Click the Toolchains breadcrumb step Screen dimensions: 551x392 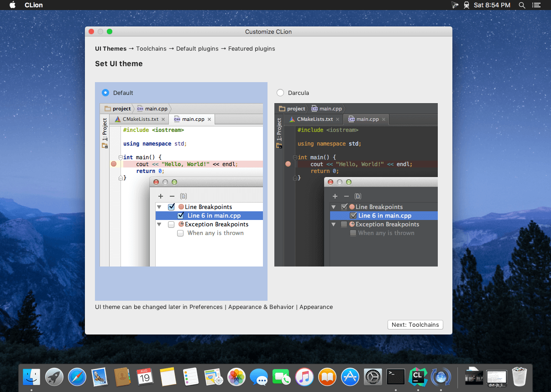[151, 49]
